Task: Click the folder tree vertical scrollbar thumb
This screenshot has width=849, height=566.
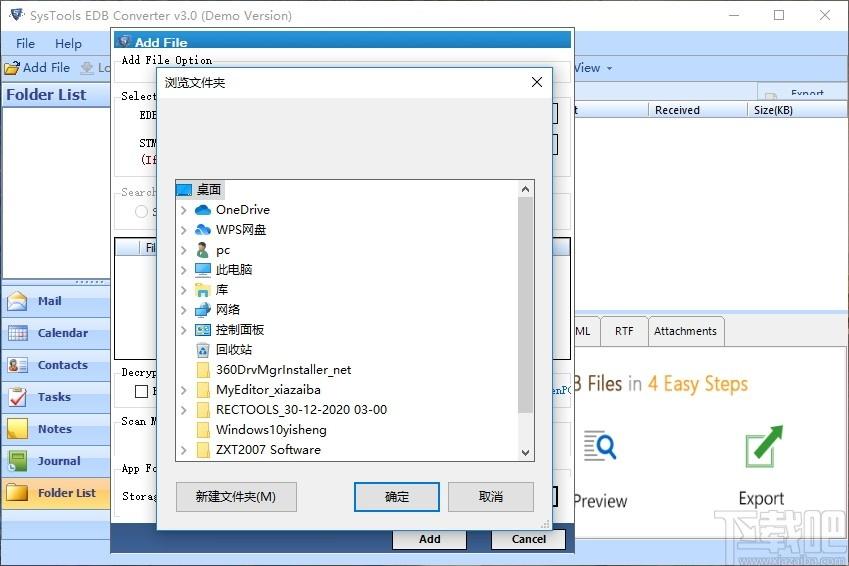Action: 525,305
